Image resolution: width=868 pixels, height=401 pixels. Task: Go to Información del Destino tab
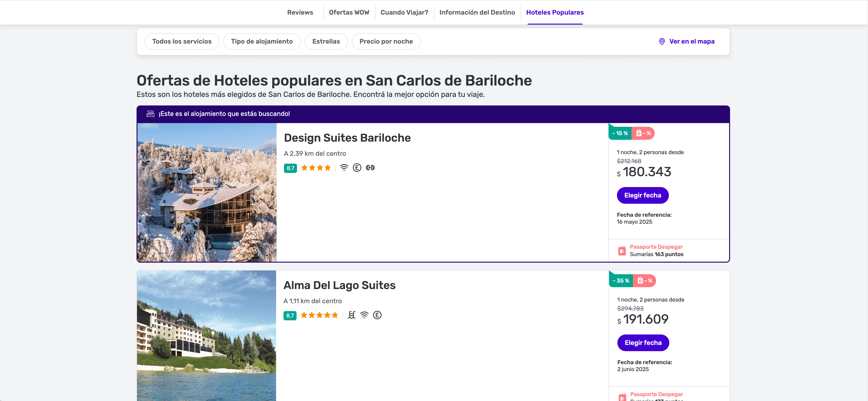(477, 13)
